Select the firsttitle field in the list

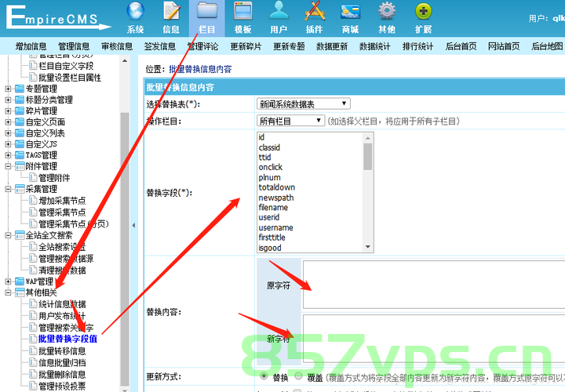[x=272, y=238]
